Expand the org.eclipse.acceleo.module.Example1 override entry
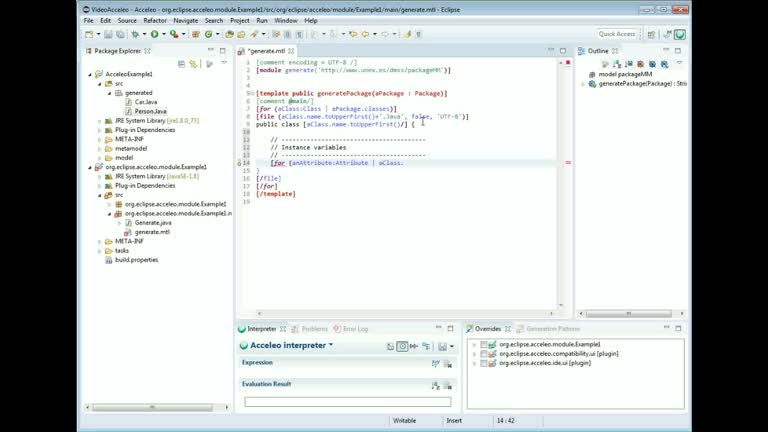 pyautogui.click(x=474, y=345)
